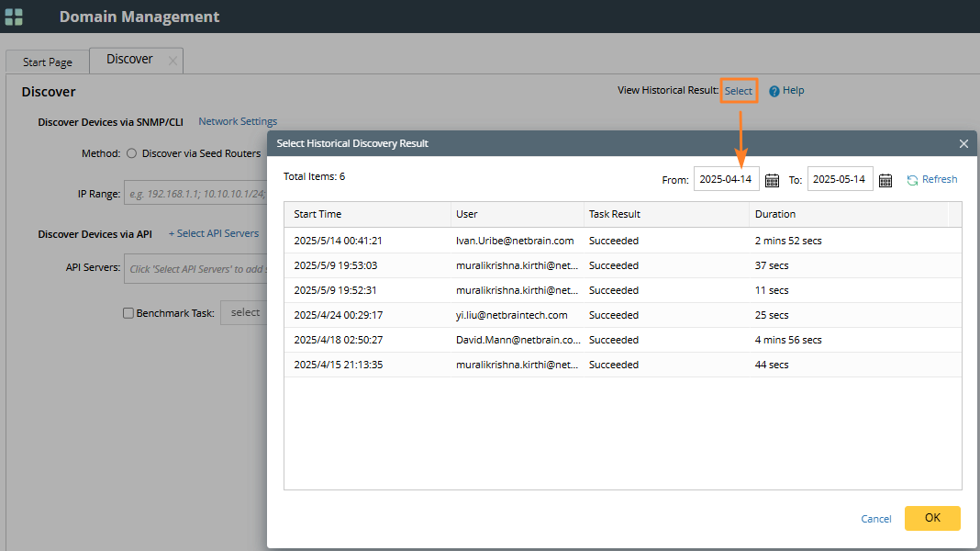
Task: Click the OK button
Action: [932, 518]
